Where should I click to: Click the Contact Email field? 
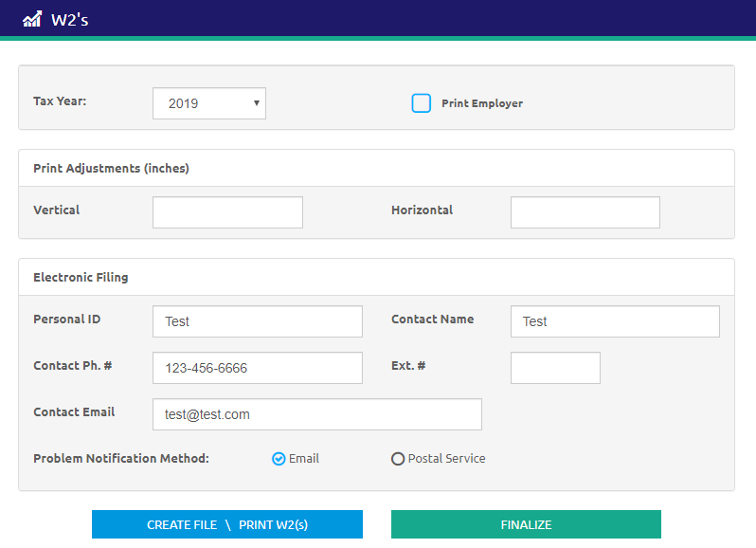pyautogui.click(x=316, y=414)
